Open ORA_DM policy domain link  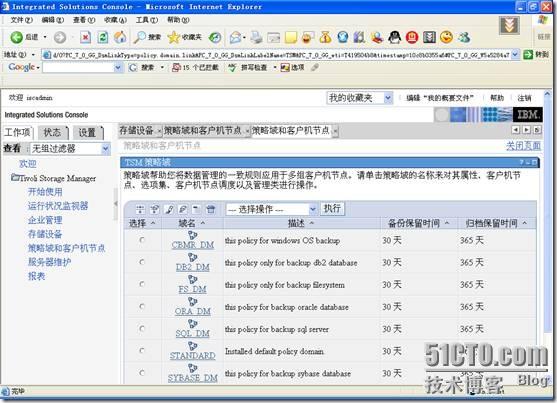tap(193, 311)
